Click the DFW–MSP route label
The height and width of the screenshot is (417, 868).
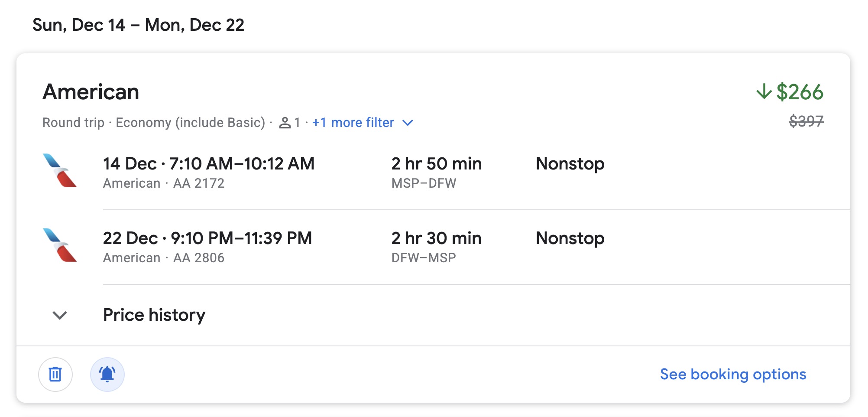click(x=424, y=258)
